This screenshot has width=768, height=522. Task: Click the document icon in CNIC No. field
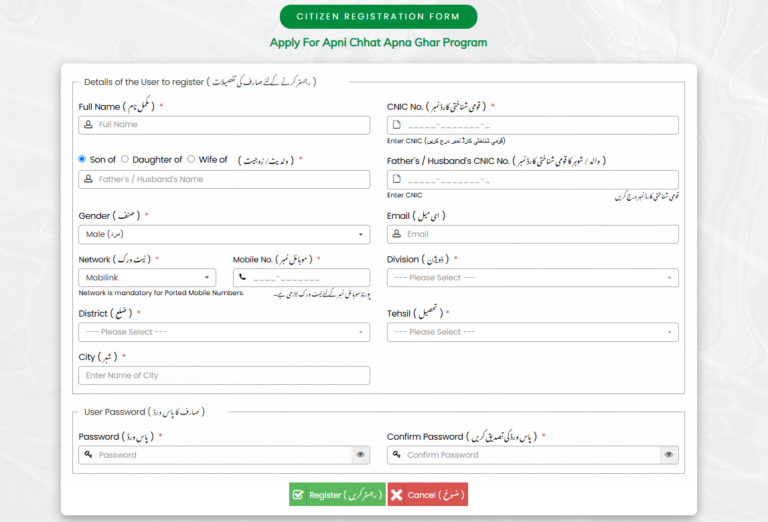[397, 124]
